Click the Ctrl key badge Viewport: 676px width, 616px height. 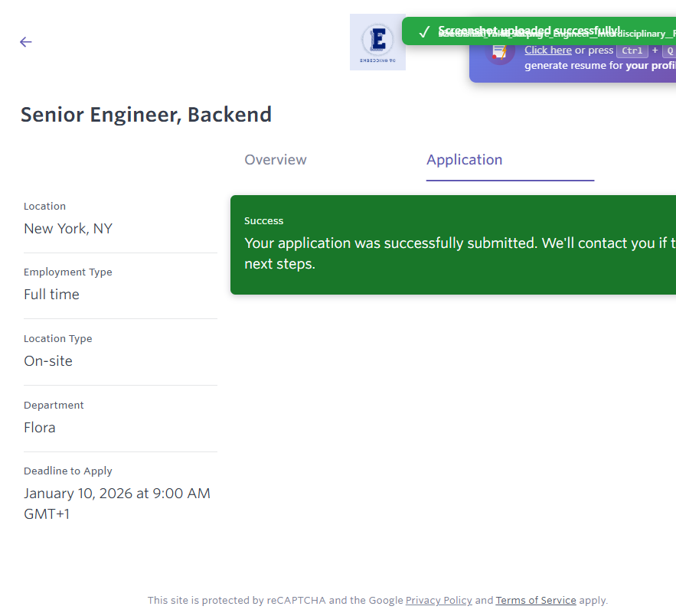tap(632, 51)
